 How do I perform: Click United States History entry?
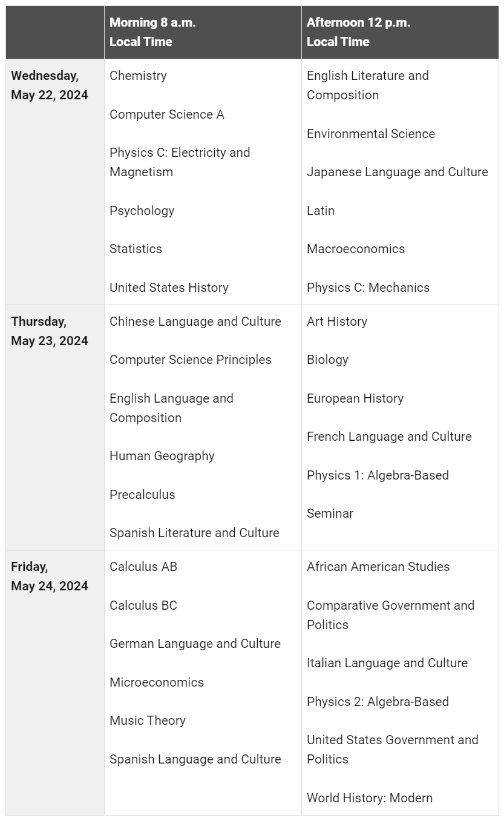pyautogui.click(x=169, y=288)
